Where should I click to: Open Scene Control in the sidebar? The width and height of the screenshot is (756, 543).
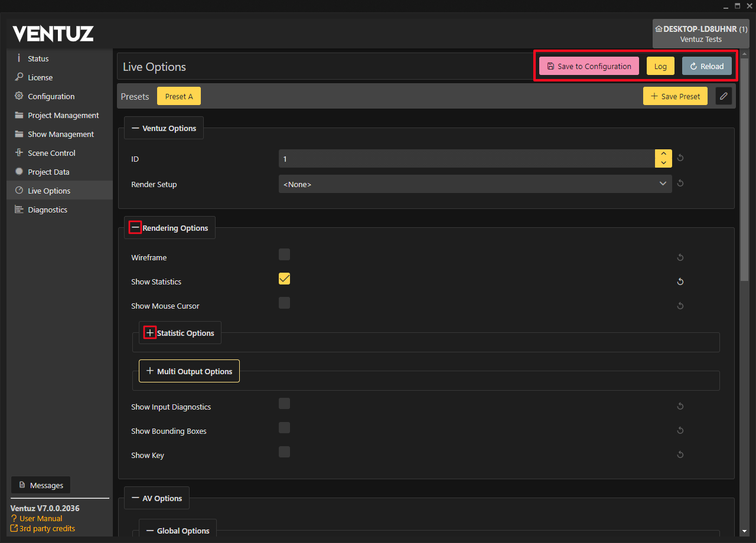(51, 153)
